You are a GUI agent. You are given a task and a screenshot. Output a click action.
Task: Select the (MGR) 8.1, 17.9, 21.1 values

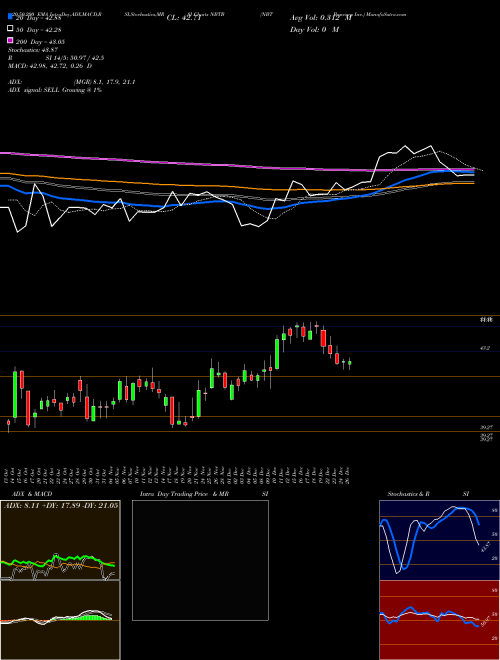tap(104, 82)
